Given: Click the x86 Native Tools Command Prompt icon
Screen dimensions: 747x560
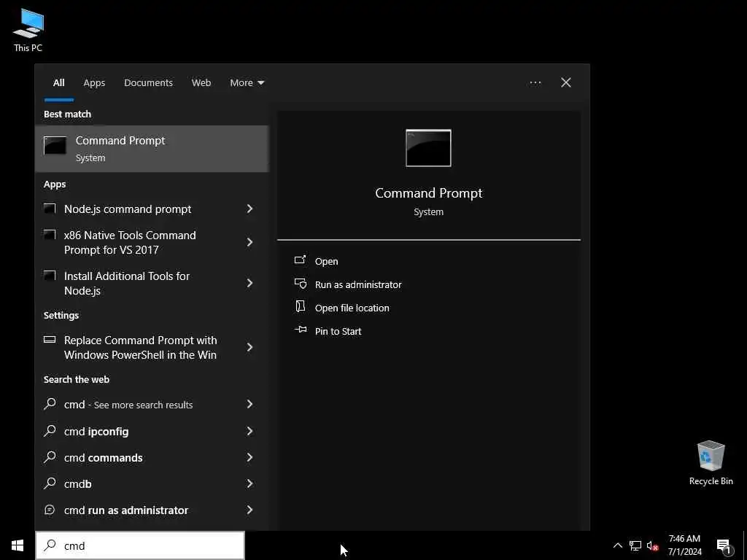Looking at the screenshot, I should pos(50,234).
